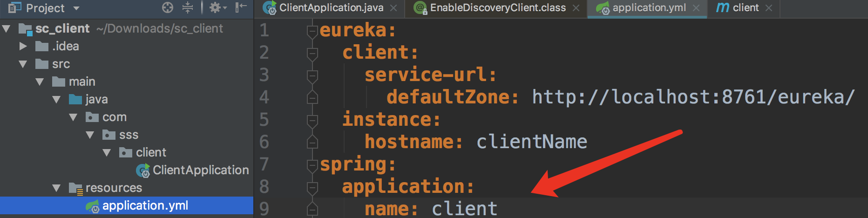Viewport: 868px width, 218px height.
Task: Collapse the resources folder
Action: pos(57,188)
